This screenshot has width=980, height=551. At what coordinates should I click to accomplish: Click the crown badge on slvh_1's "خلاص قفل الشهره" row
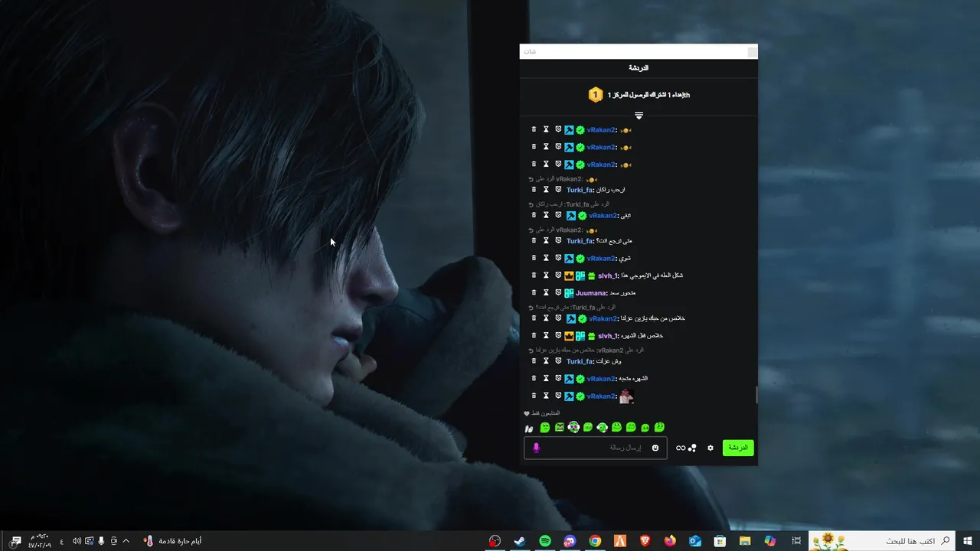click(569, 335)
